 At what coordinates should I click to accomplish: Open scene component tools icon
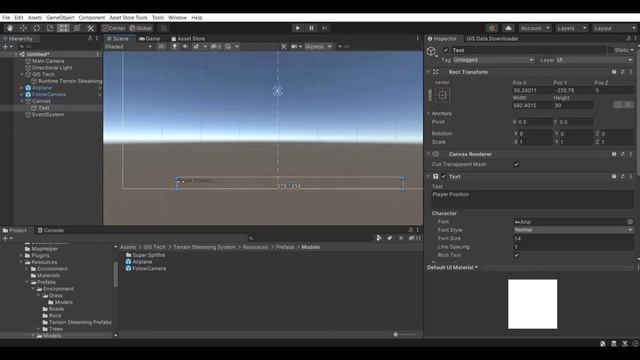[x=284, y=47]
